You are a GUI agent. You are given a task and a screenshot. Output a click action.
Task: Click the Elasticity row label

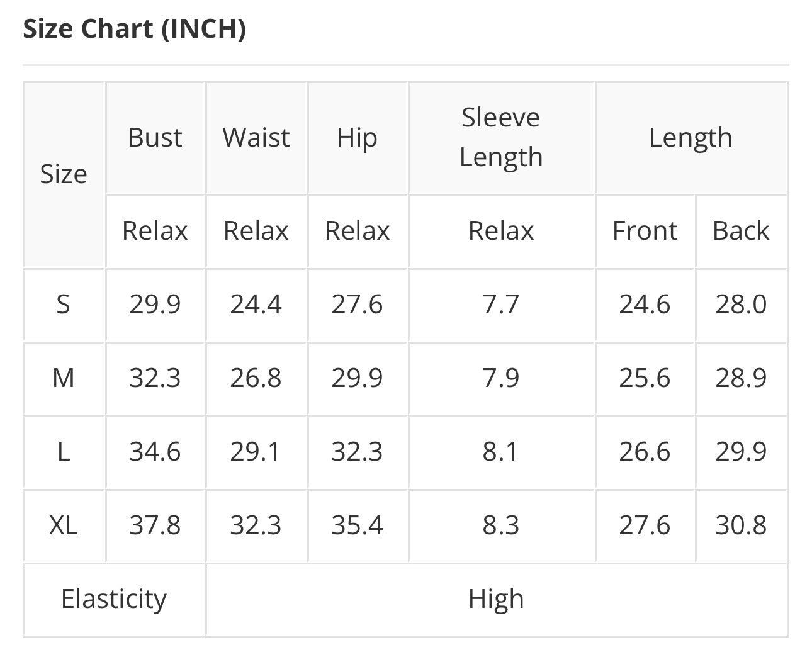(114, 599)
